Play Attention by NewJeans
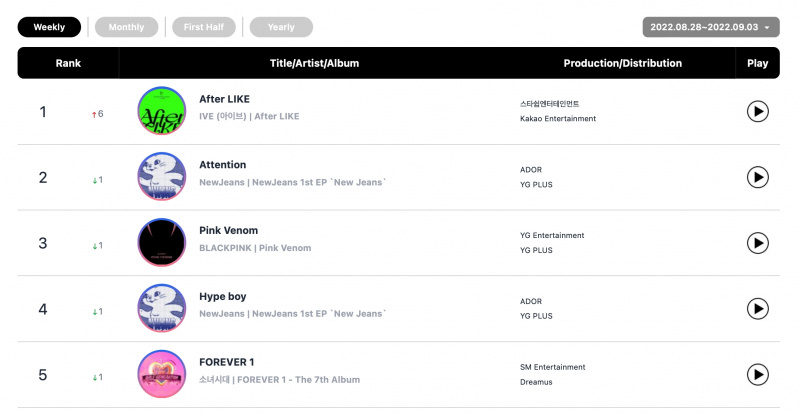Viewport: 800px width, 413px height. pos(758,177)
